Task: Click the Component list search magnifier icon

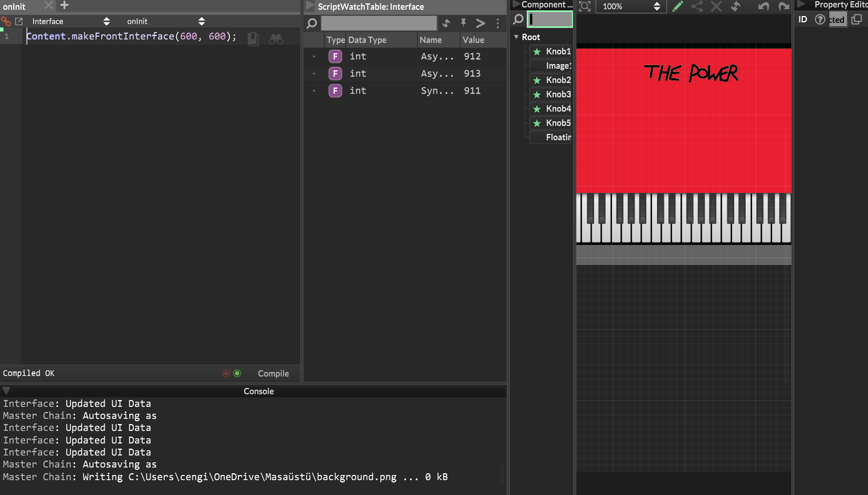Action: (x=518, y=19)
